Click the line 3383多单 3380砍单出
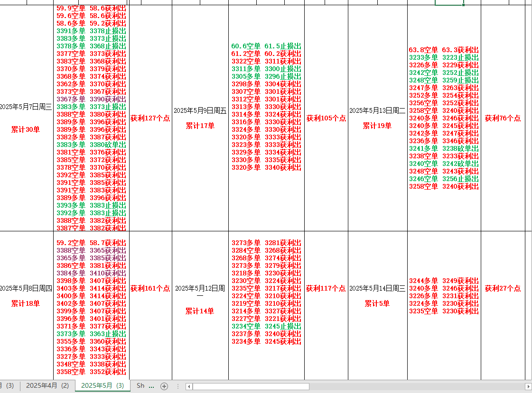 [91, 145]
